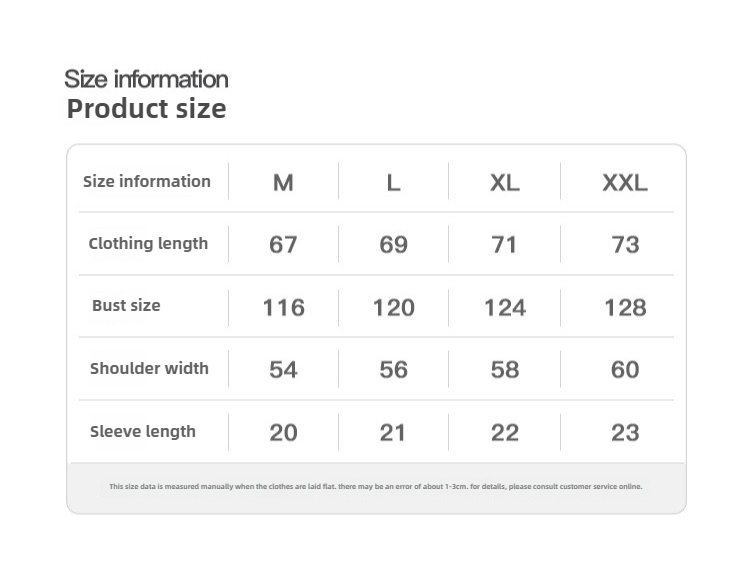Select shoulder width value 54 for M
Viewport: 750px width, 575px height.
(x=283, y=370)
